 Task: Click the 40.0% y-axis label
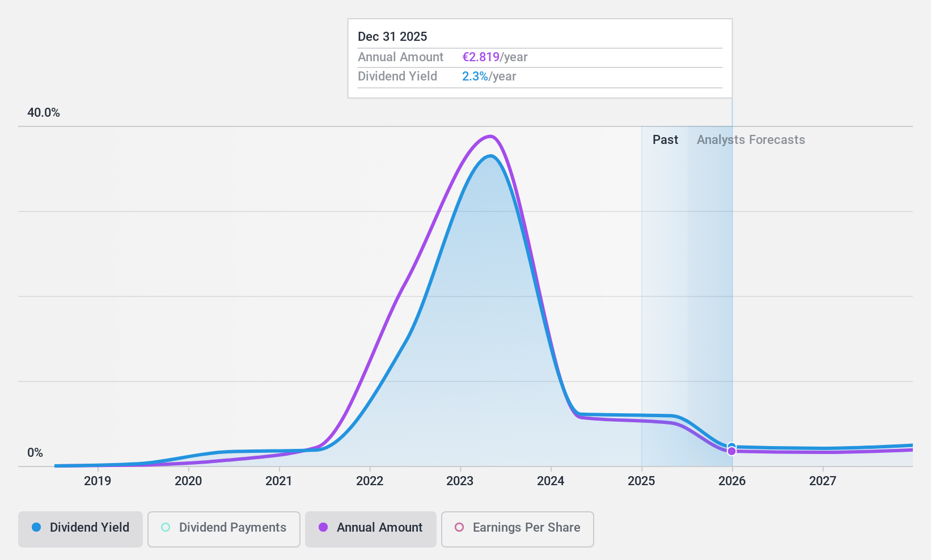[x=44, y=113]
